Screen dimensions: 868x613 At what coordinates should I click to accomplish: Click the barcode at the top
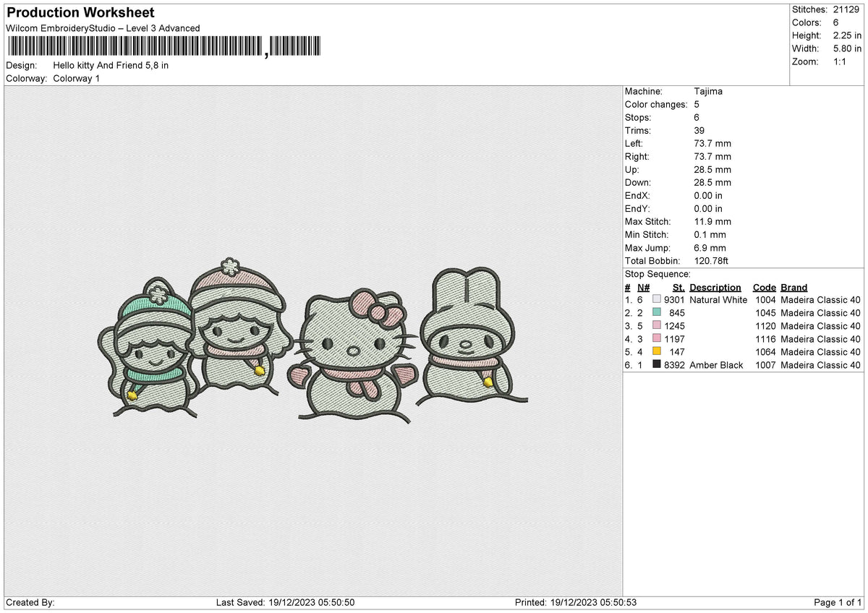tap(164, 47)
